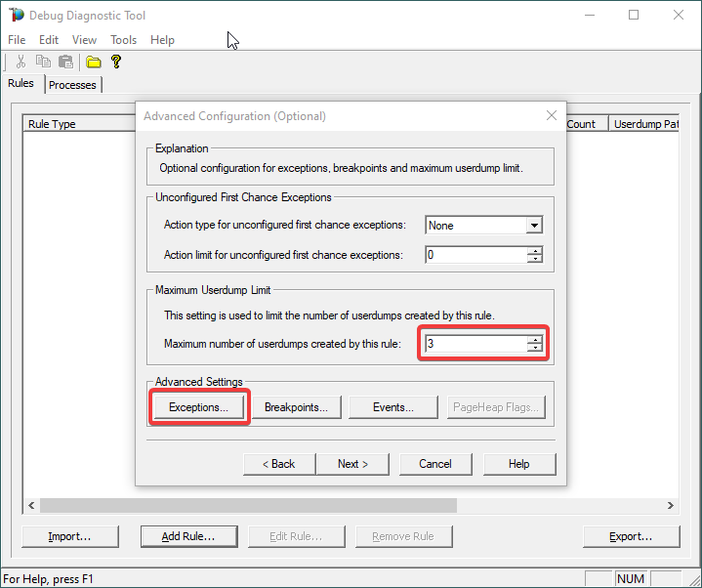Viewport: 702px width, 588px height.
Task: Click the Paste clipboard toolbar icon
Action: point(65,63)
